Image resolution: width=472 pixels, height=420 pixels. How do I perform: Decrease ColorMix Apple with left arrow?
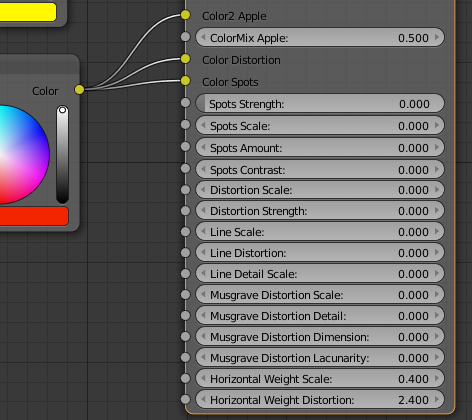203,37
